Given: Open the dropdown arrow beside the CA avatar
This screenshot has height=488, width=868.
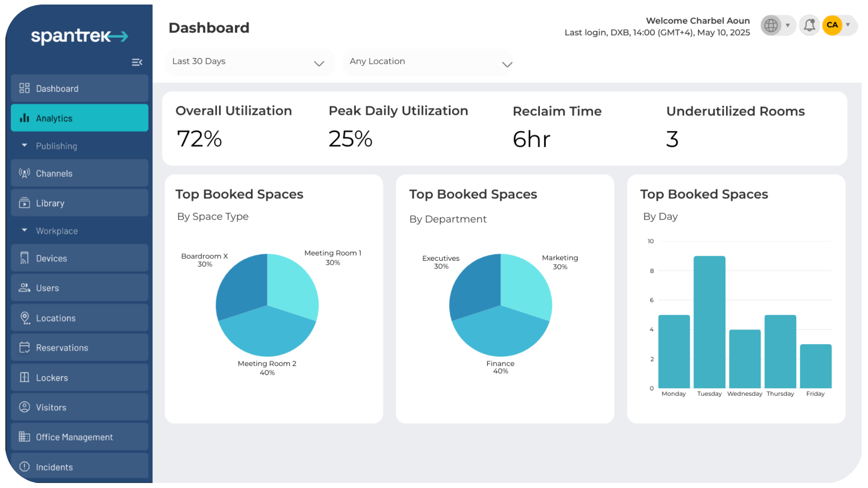Looking at the screenshot, I should 848,25.
